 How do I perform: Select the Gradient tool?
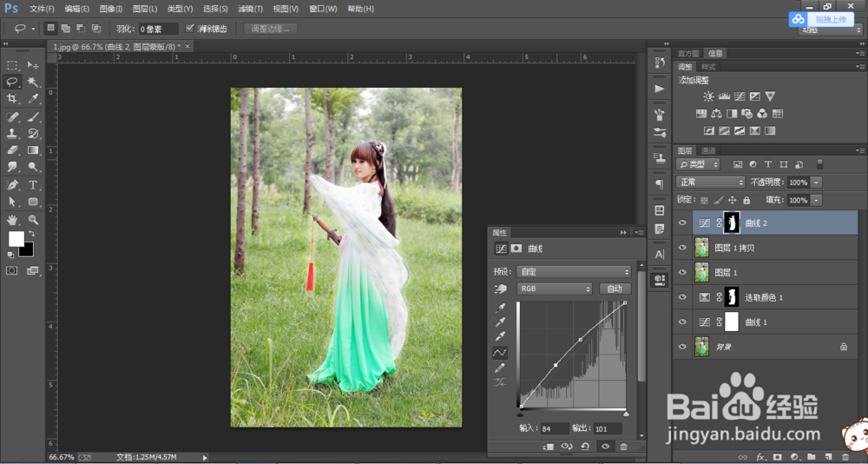[x=33, y=149]
